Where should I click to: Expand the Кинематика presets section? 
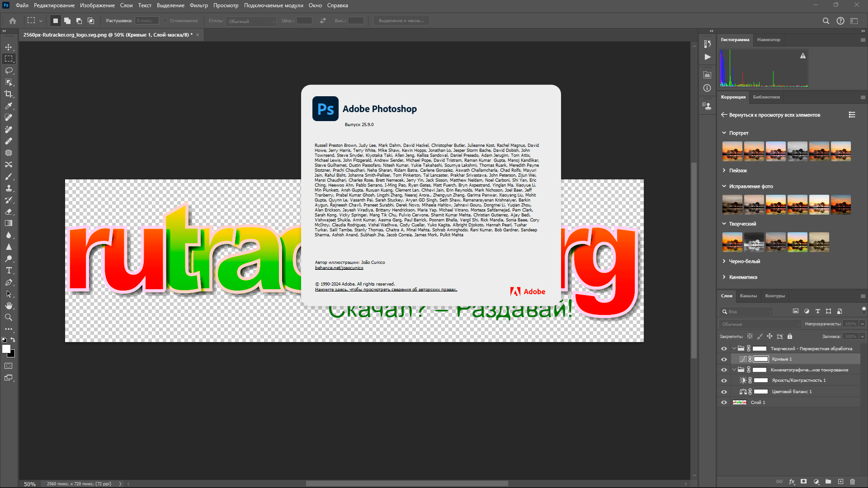tap(724, 277)
